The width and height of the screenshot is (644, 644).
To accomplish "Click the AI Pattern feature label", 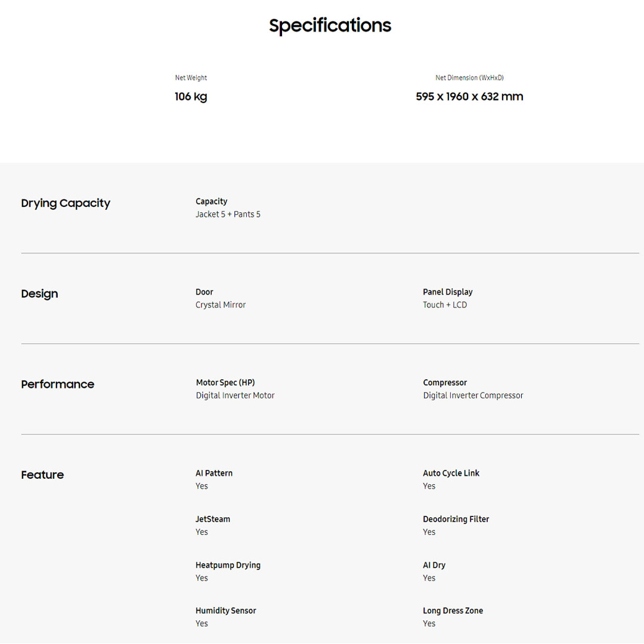I will point(214,473).
